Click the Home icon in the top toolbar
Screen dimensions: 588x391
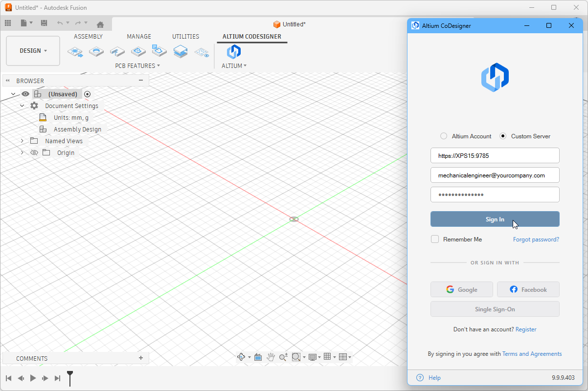click(100, 24)
